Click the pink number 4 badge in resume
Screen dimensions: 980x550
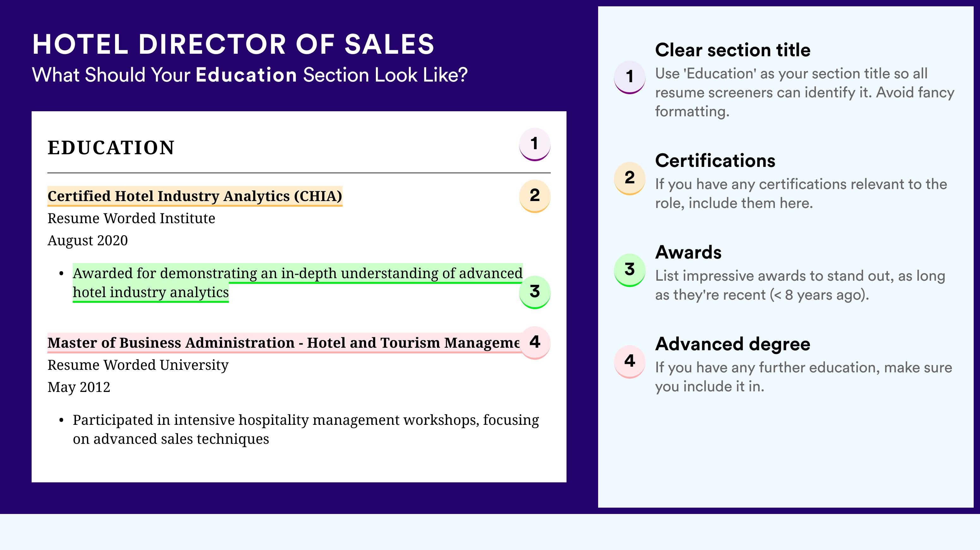(x=535, y=342)
